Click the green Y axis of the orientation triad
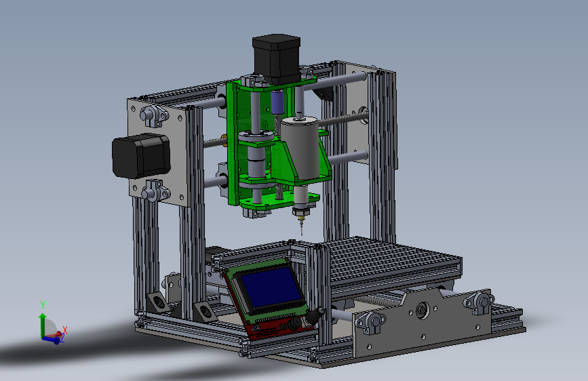The width and height of the screenshot is (588, 381). tap(43, 324)
